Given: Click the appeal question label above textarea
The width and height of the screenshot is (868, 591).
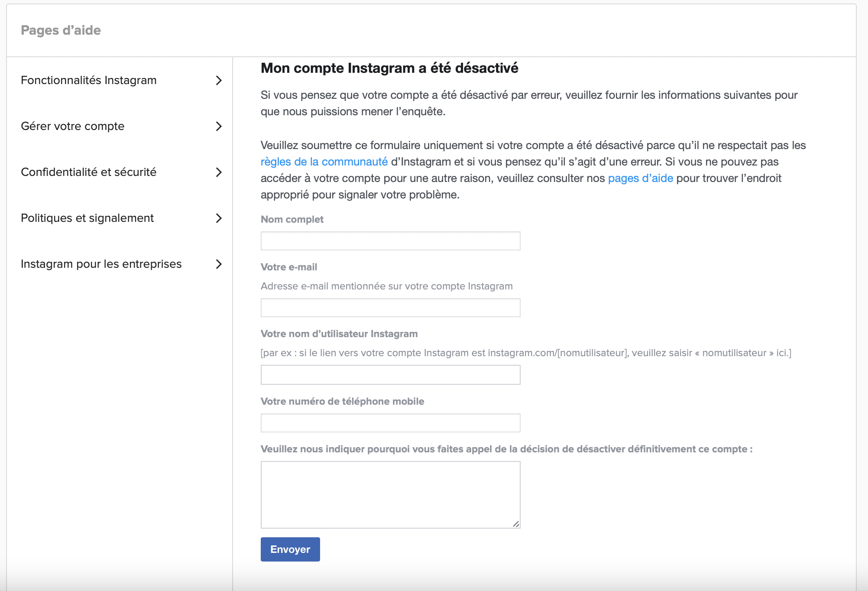Looking at the screenshot, I should pyautogui.click(x=507, y=449).
